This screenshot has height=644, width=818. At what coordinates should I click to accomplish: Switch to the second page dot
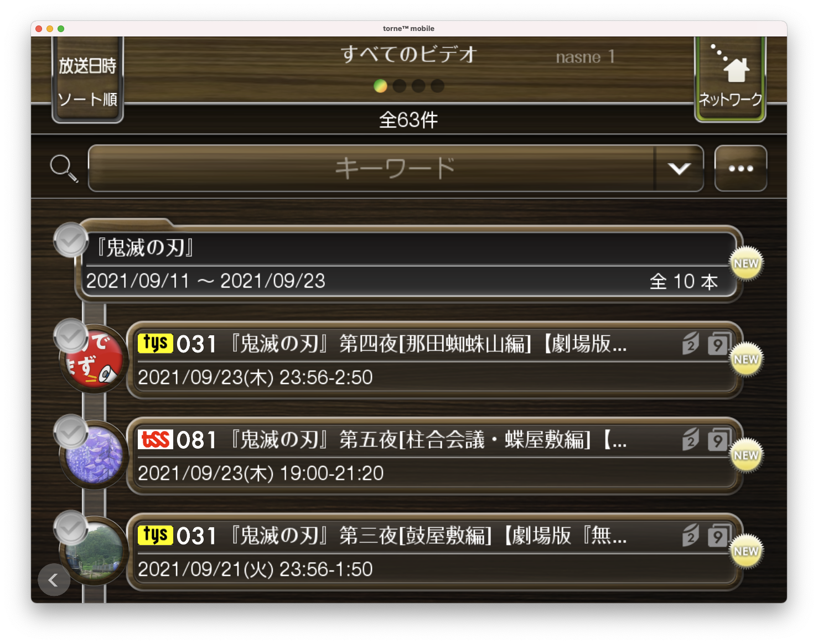pos(400,86)
